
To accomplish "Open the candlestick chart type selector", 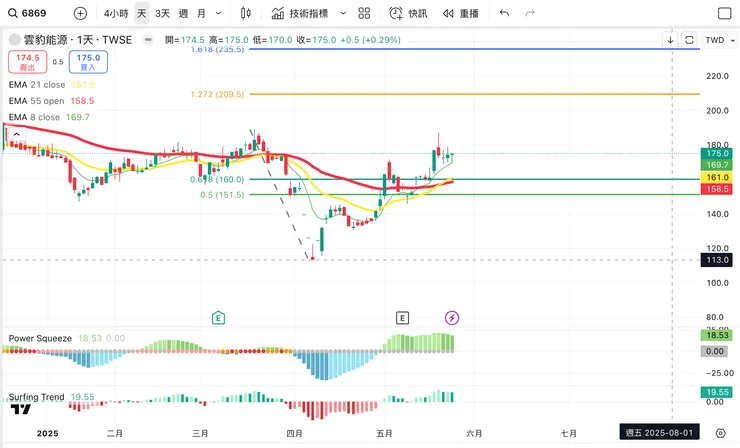I will tap(245, 13).
